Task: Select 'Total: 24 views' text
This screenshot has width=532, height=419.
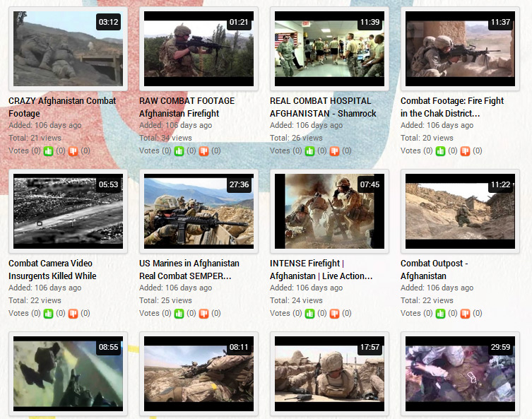Action: point(296,300)
